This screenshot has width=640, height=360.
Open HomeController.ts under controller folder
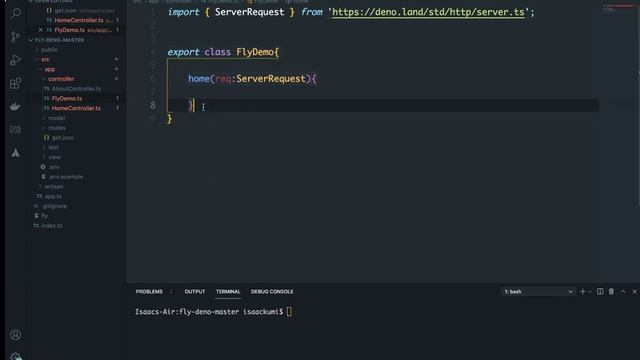pos(76,108)
